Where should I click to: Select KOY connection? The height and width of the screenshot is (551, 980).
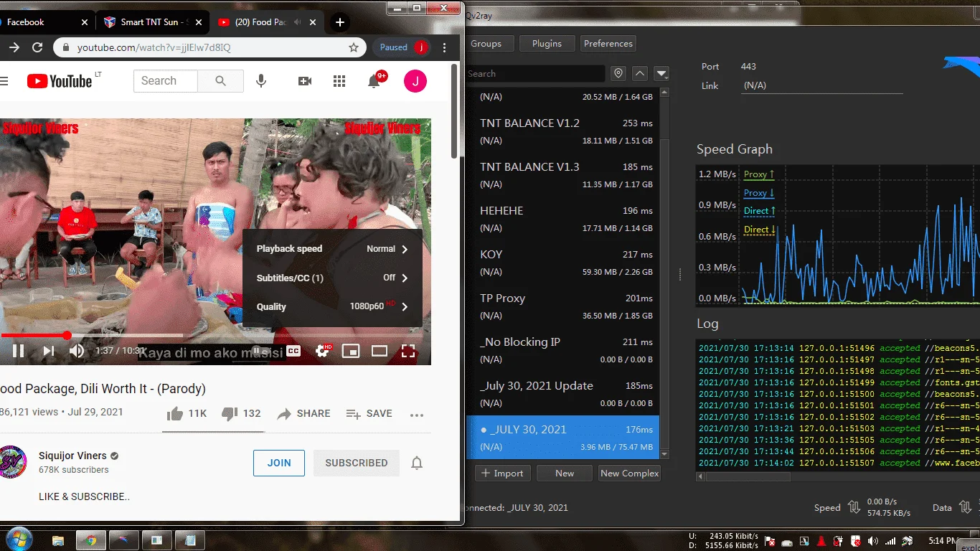pos(563,263)
